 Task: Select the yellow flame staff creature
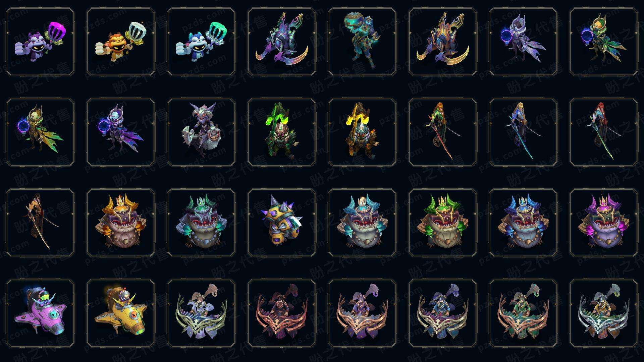362,132
